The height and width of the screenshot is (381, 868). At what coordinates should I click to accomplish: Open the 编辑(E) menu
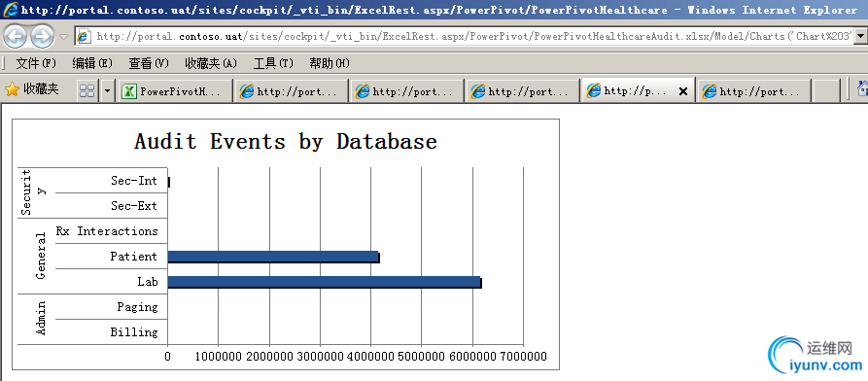click(92, 64)
